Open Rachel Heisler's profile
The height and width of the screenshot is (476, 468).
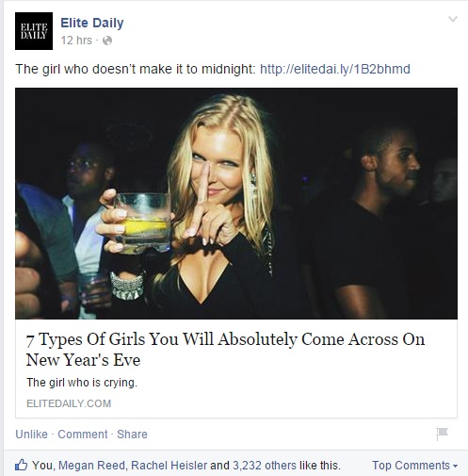coord(169,466)
